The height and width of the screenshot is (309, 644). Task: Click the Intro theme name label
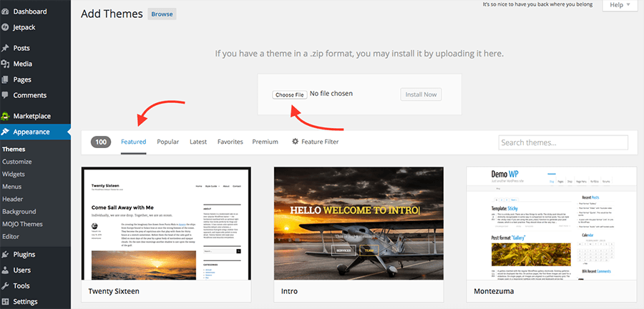289,291
